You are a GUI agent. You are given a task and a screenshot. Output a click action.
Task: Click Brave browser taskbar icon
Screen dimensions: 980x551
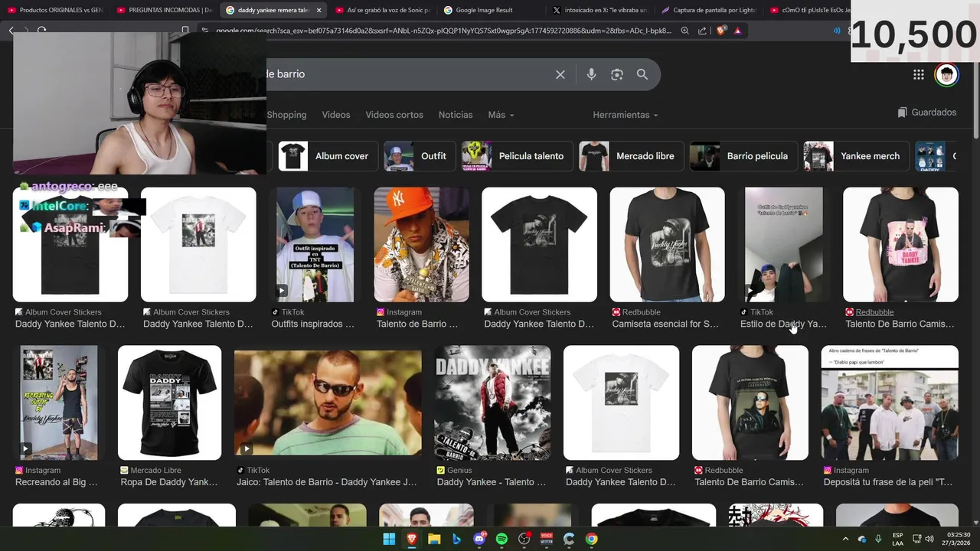(x=412, y=539)
